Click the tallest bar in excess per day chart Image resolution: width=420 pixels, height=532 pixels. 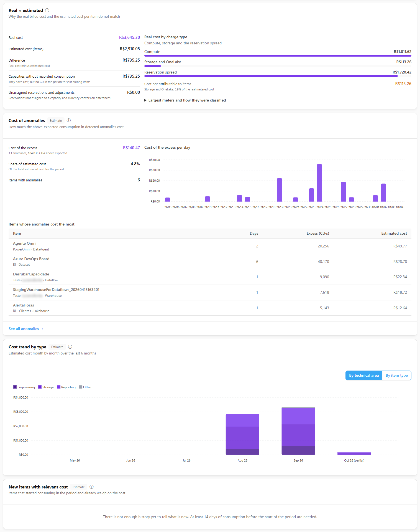319,183
